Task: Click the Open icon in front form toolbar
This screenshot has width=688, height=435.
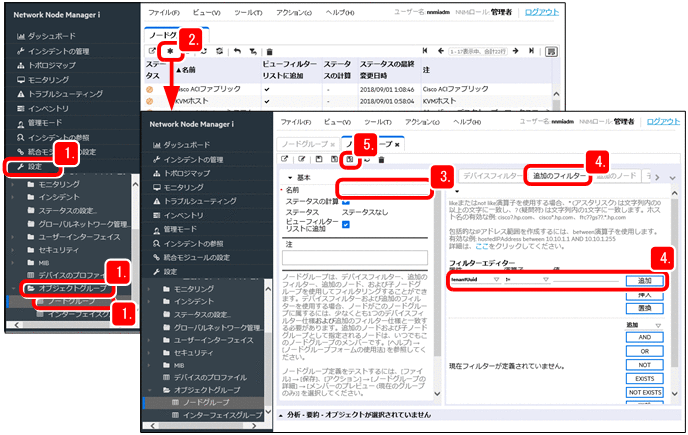Action: click(x=285, y=159)
